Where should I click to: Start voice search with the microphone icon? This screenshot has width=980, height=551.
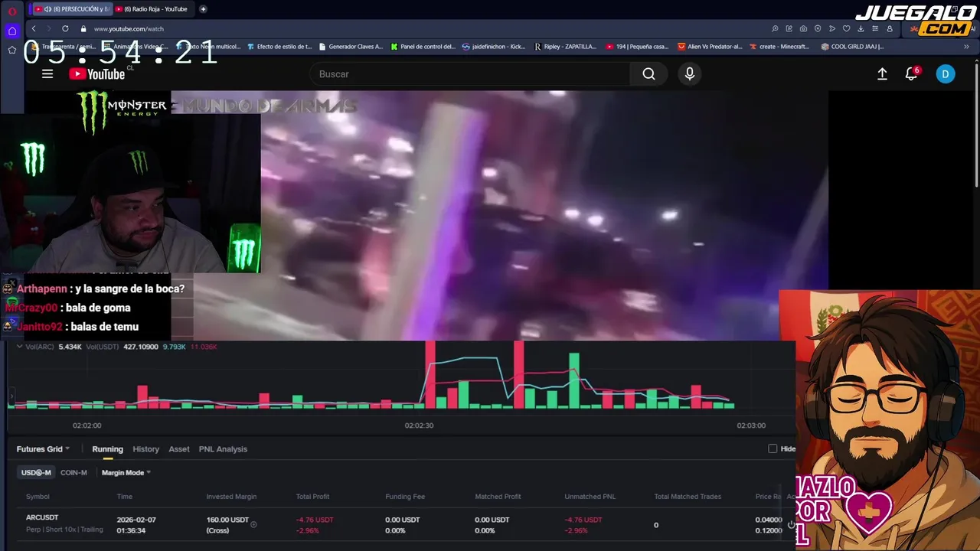click(x=690, y=73)
